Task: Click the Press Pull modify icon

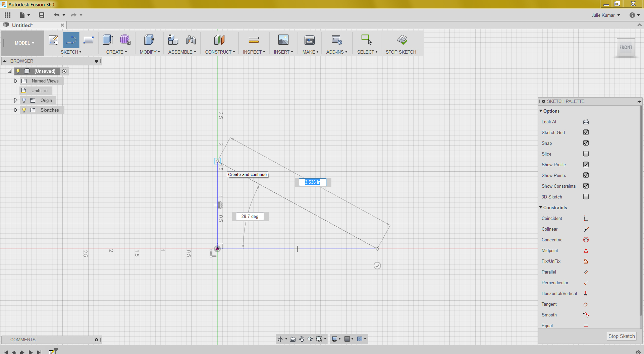Action: click(149, 40)
